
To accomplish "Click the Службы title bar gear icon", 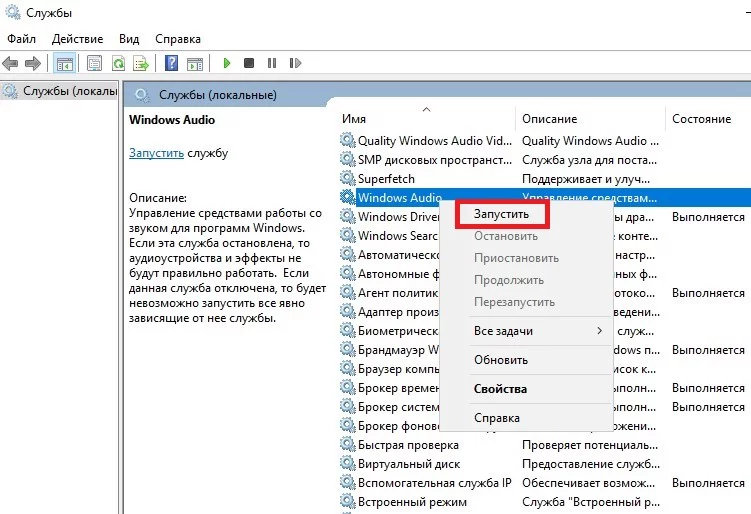I will [13, 12].
